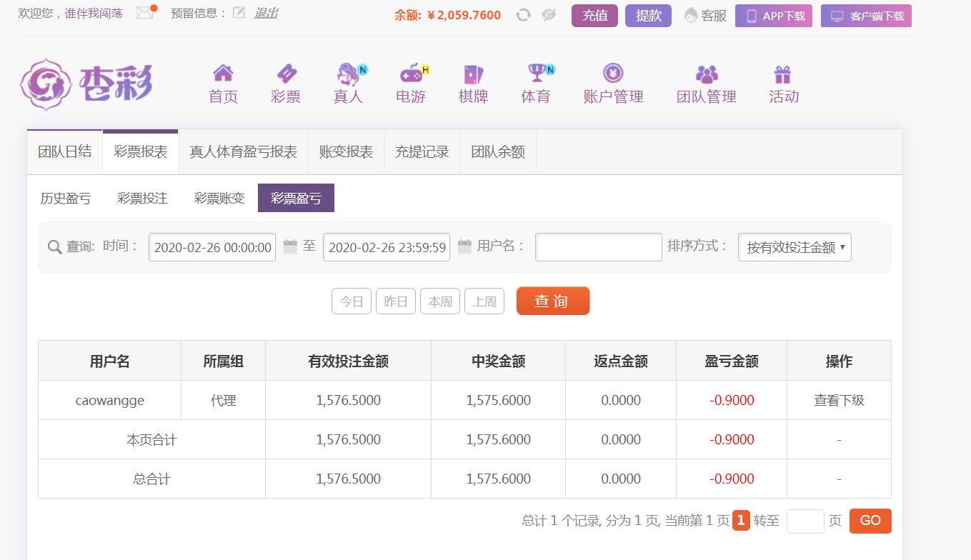Open the end date calendar picker
This screenshot has height=560, width=971.
(464, 247)
